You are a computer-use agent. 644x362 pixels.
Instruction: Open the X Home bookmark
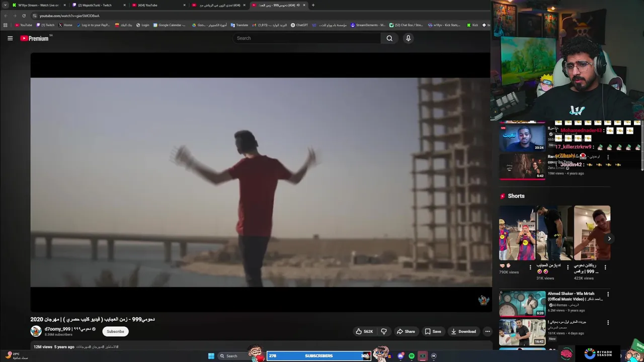(x=65, y=25)
